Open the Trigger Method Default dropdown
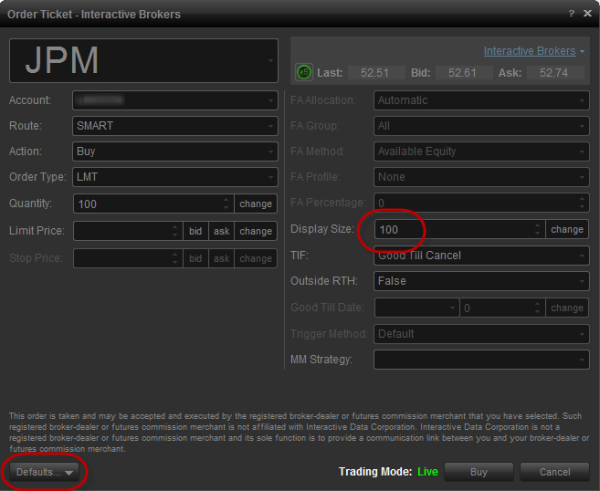Viewport: 600px width, 491px height. [481, 334]
